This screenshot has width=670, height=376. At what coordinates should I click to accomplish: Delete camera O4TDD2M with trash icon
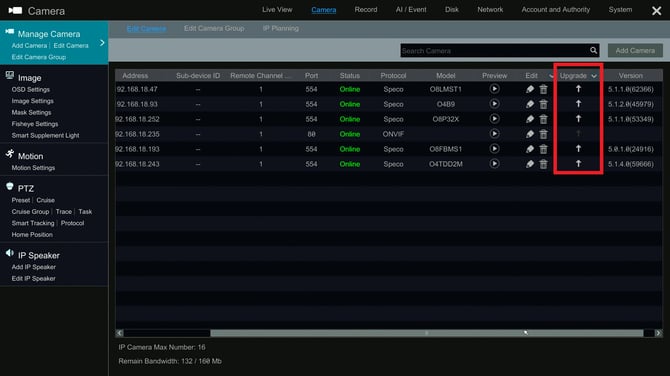click(x=544, y=164)
